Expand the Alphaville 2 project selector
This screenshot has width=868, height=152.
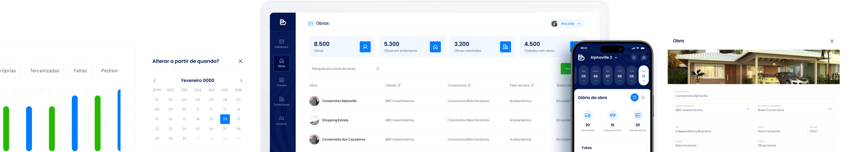616,58
